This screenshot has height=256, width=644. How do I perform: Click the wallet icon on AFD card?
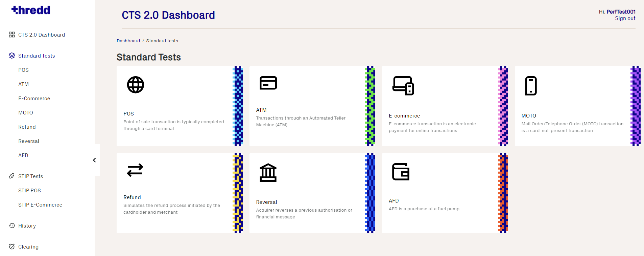[401, 172]
